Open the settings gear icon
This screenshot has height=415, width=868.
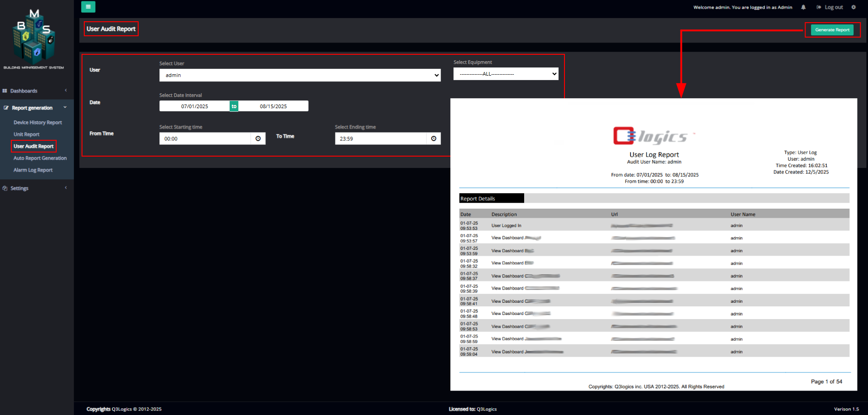(x=854, y=7)
